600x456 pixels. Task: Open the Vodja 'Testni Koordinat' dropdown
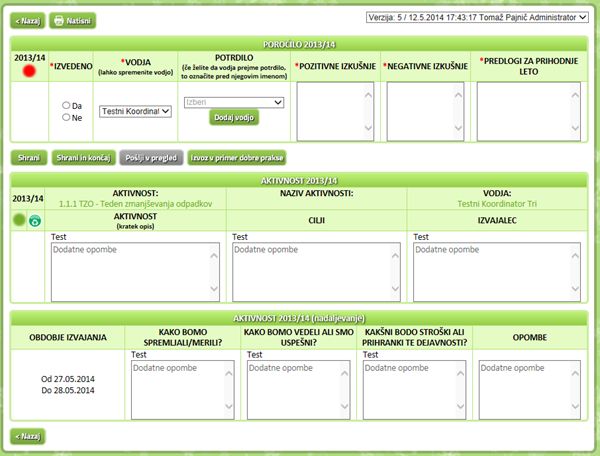(x=136, y=111)
